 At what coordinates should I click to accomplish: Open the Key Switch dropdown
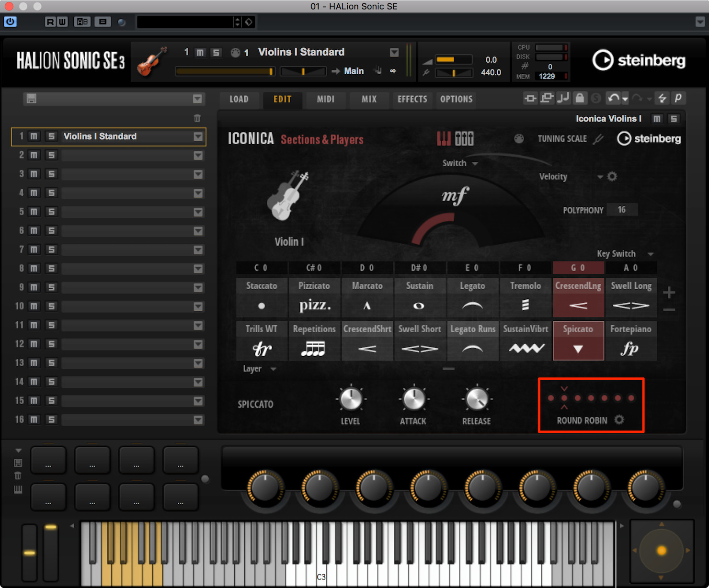pyautogui.click(x=625, y=254)
